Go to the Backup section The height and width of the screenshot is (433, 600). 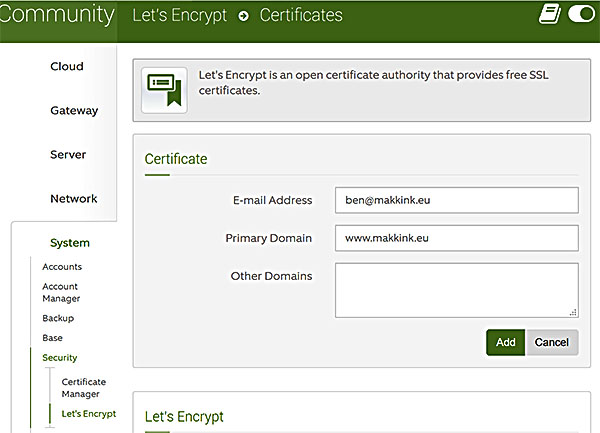click(x=58, y=318)
